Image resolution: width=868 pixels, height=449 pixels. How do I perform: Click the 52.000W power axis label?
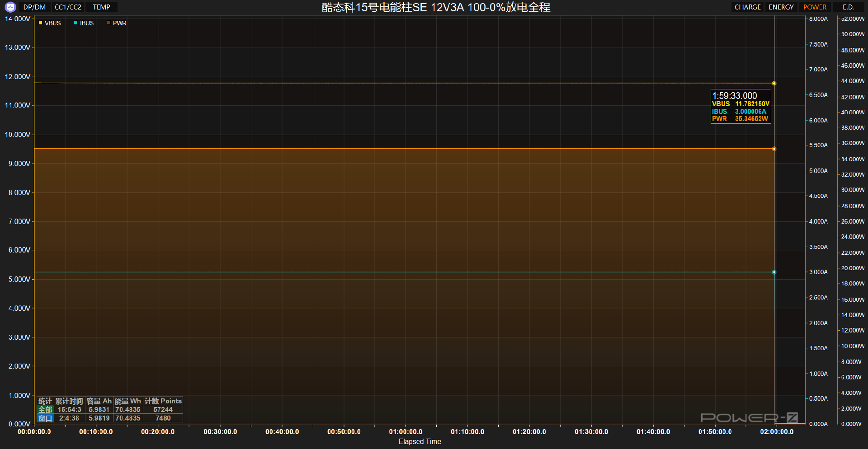tap(853, 19)
